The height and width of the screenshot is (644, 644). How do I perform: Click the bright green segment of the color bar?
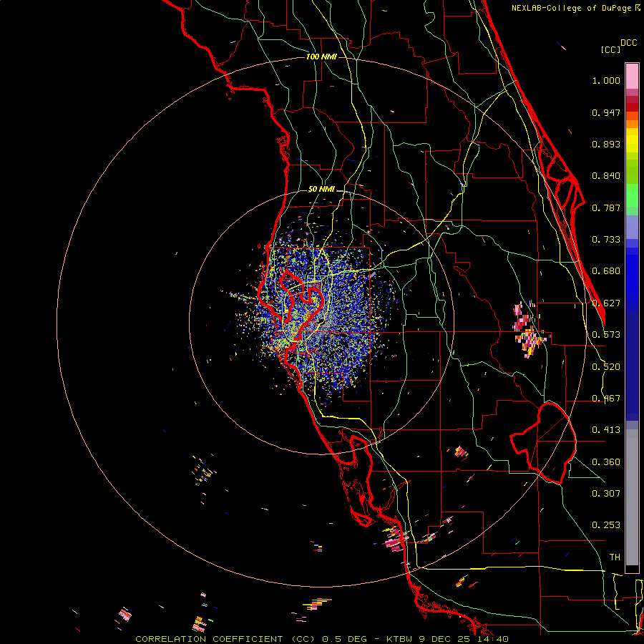pyautogui.click(x=632, y=195)
